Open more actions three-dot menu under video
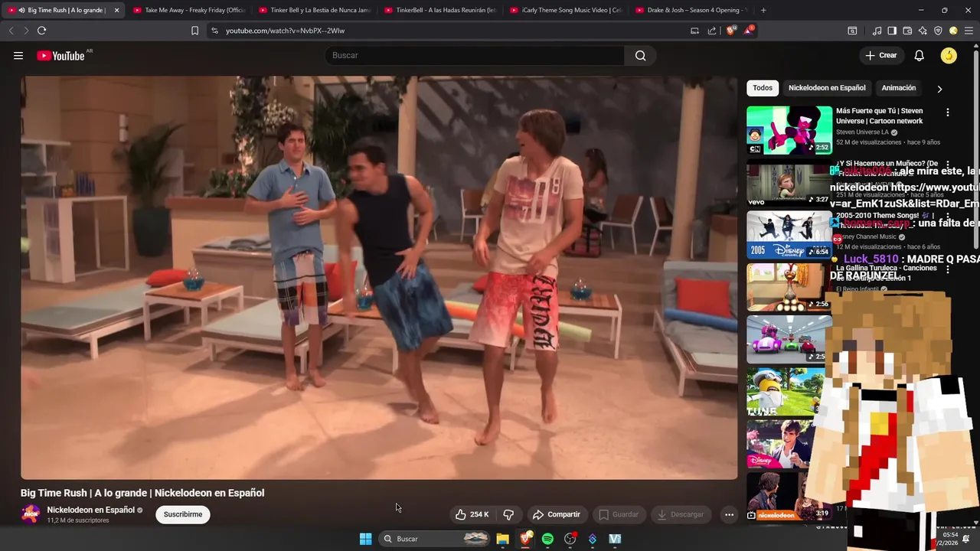Image resolution: width=980 pixels, height=551 pixels. (729, 514)
